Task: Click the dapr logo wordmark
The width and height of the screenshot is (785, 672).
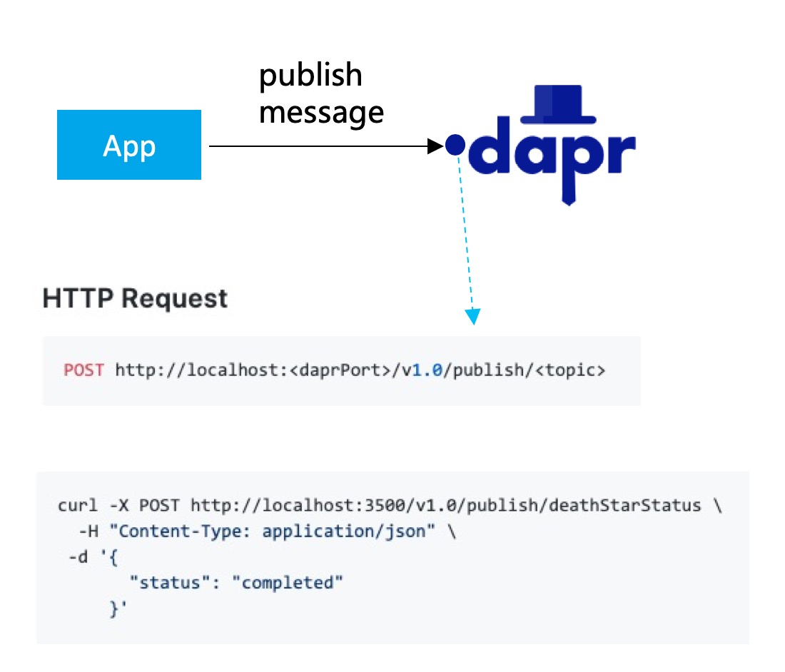Action: tap(557, 150)
